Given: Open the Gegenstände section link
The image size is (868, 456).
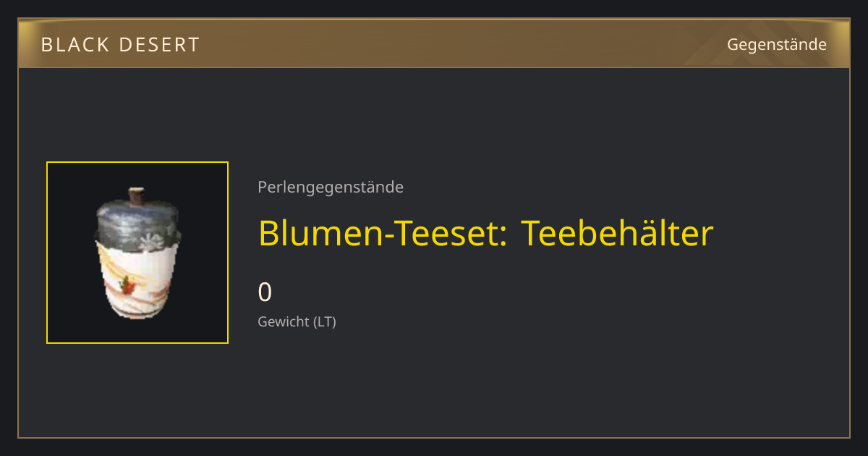Looking at the screenshot, I should point(776,45).
